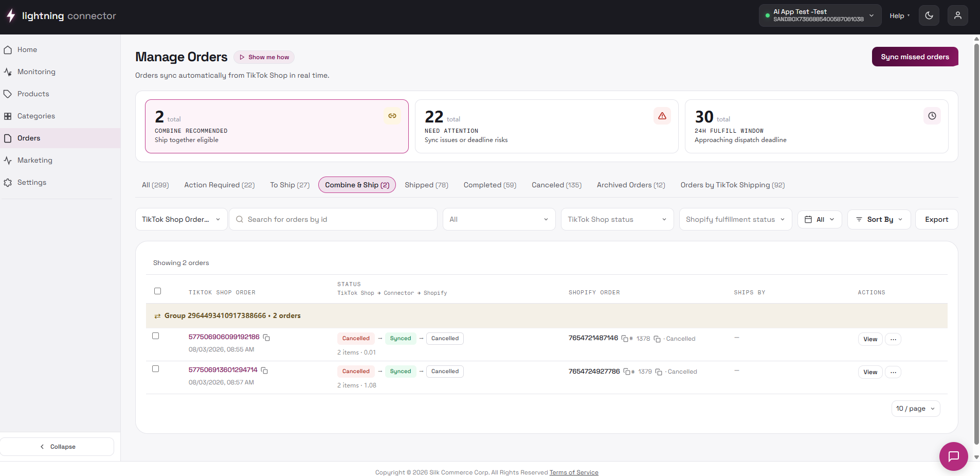Open the Help menu
The height and width of the screenshot is (476, 980).
tap(899, 16)
